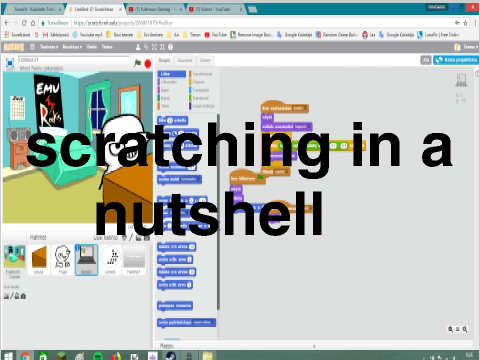Open the language globe menu
The image size is (480, 360).
coord(32,47)
